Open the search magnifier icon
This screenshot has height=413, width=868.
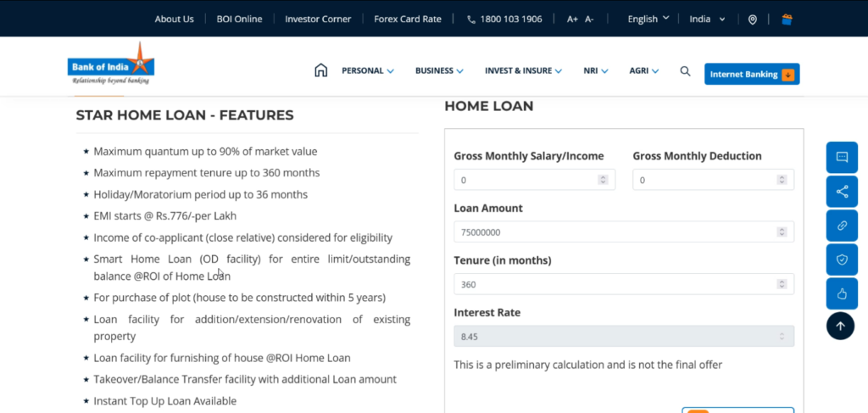pyautogui.click(x=685, y=71)
